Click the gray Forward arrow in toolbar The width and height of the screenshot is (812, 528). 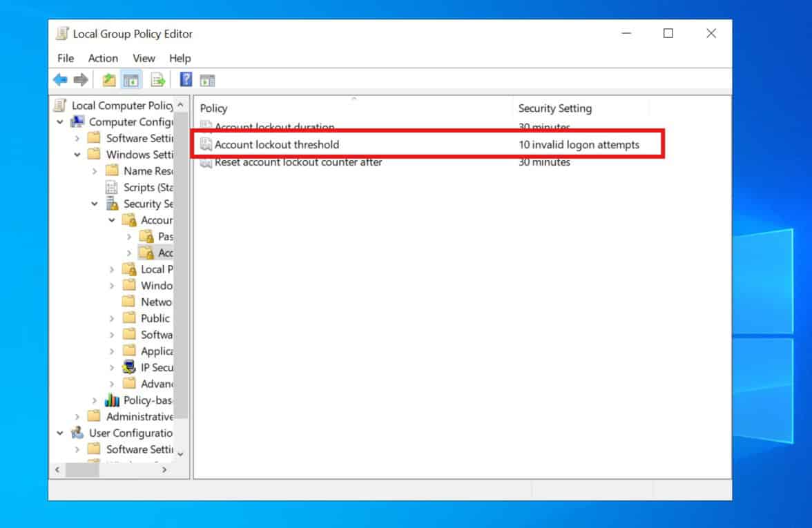[x=81, y=80]
